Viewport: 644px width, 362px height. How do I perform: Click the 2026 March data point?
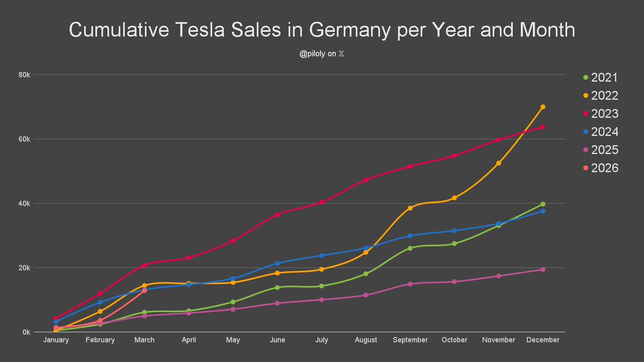coord(144,291)
